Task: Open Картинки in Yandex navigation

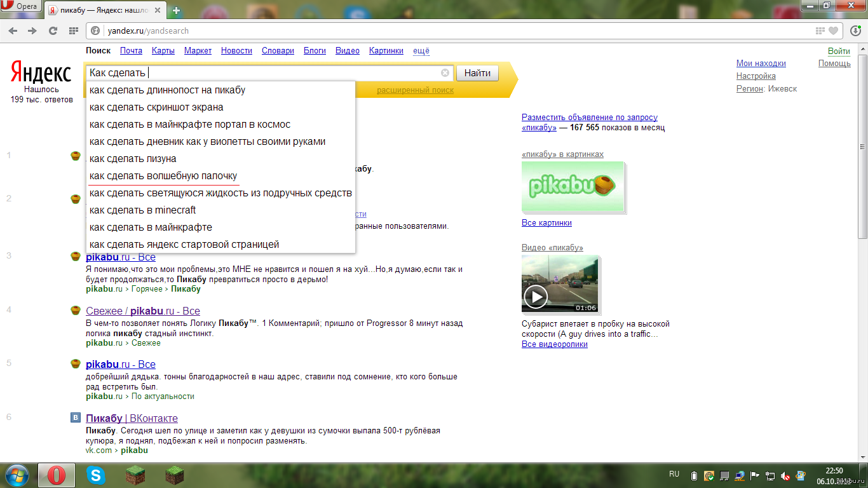Action: coord(386,51)
